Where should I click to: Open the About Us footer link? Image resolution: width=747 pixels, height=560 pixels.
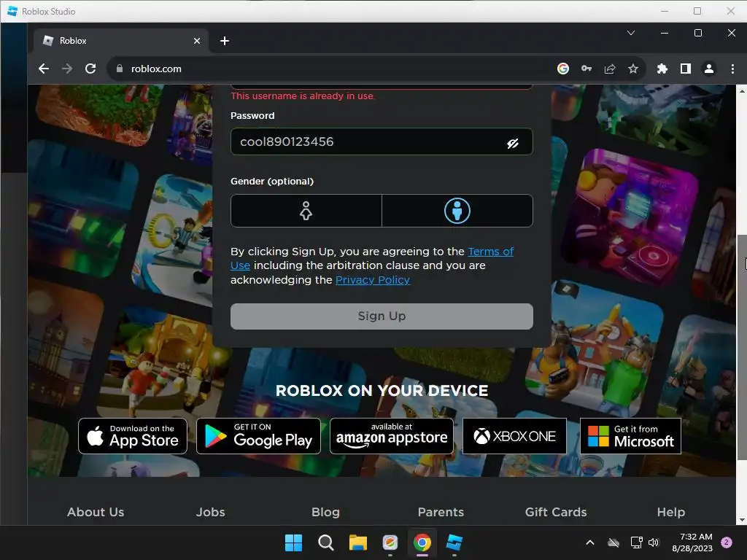point(96,512)
